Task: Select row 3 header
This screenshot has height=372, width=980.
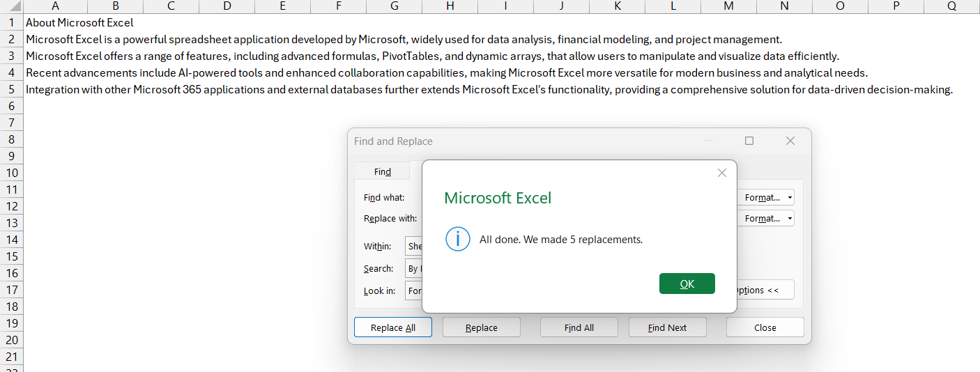Action: coord(12,56)
